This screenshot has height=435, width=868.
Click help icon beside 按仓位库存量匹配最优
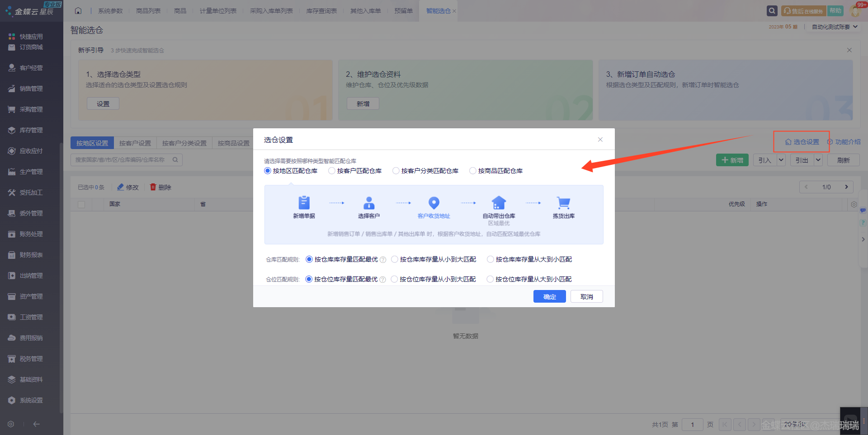point(383,280)
